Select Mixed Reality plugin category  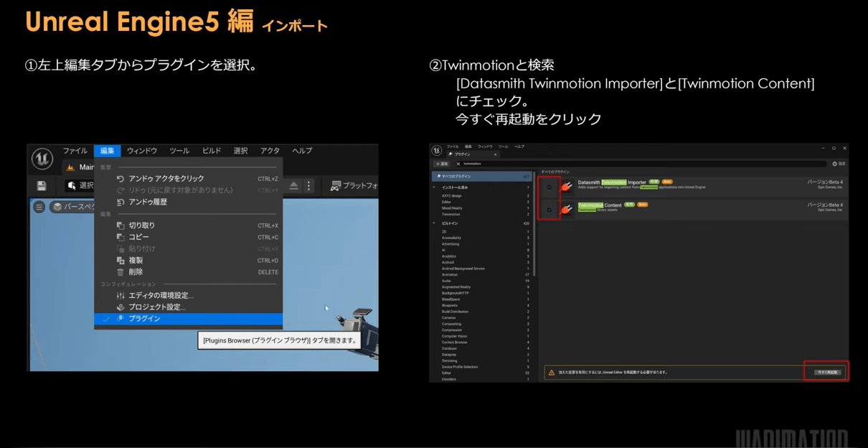coord(483,207)
